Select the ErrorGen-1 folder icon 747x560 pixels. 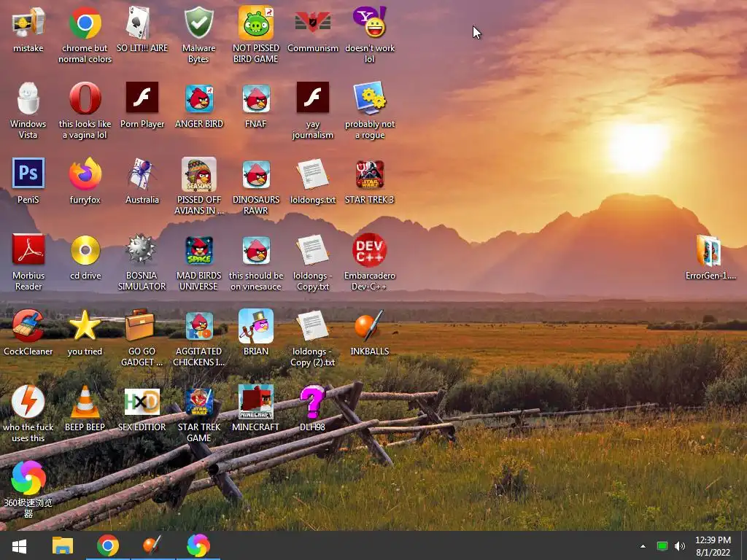(711, 251)
